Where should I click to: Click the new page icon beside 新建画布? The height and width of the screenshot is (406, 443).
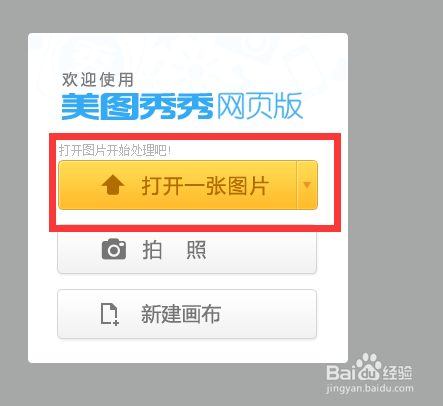[110, 314]
